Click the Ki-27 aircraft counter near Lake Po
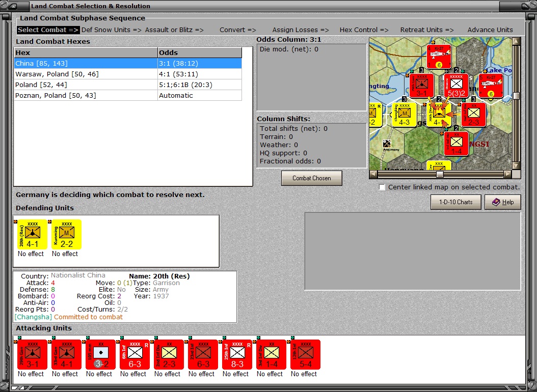The width and height of the screenshot is (537, 392). coord(491,86)
